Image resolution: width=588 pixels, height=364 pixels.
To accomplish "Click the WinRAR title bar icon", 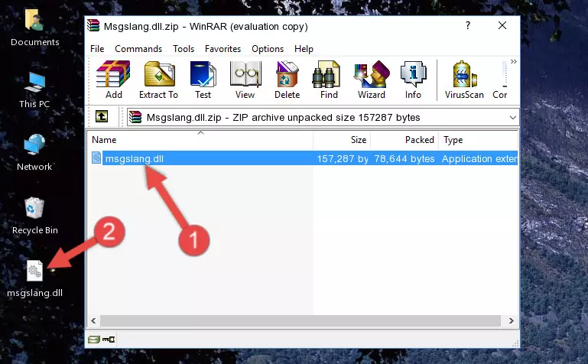I will pos(93,25).
